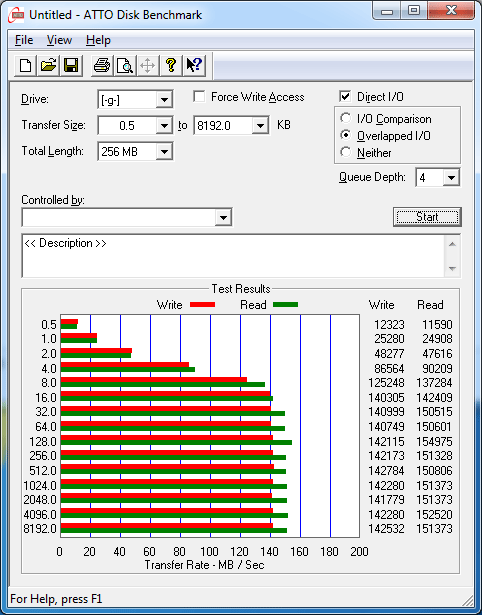Click the Save floppy disk icon
This screenshot has height=615, width=482.
71,65
